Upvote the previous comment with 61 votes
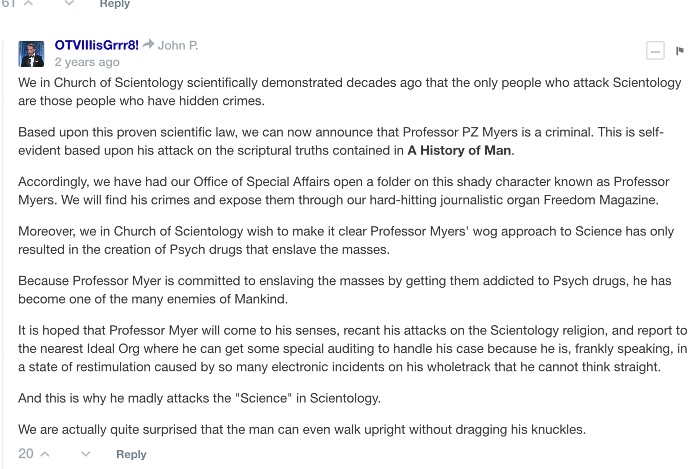This screenshot has width=696, height=469. click(29, 4)
